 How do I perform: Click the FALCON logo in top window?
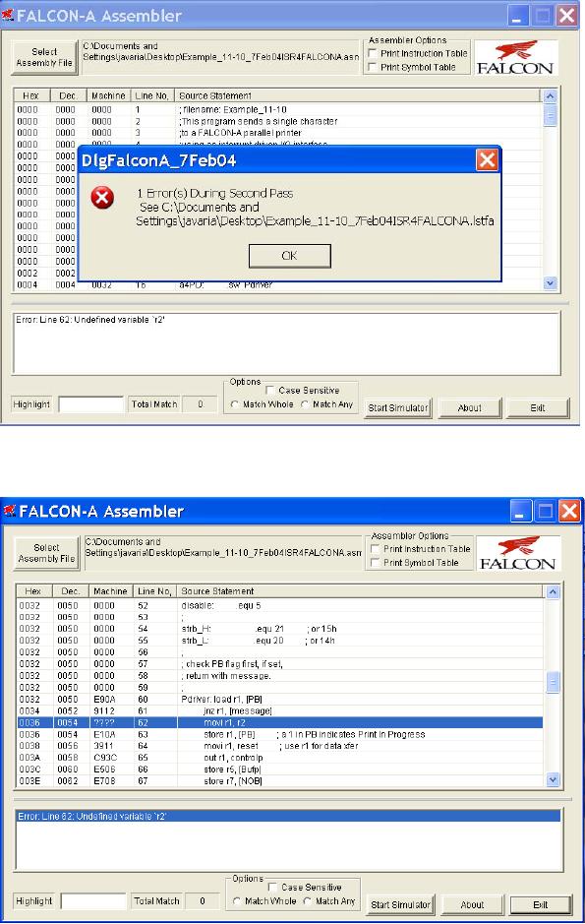(515, 58)
